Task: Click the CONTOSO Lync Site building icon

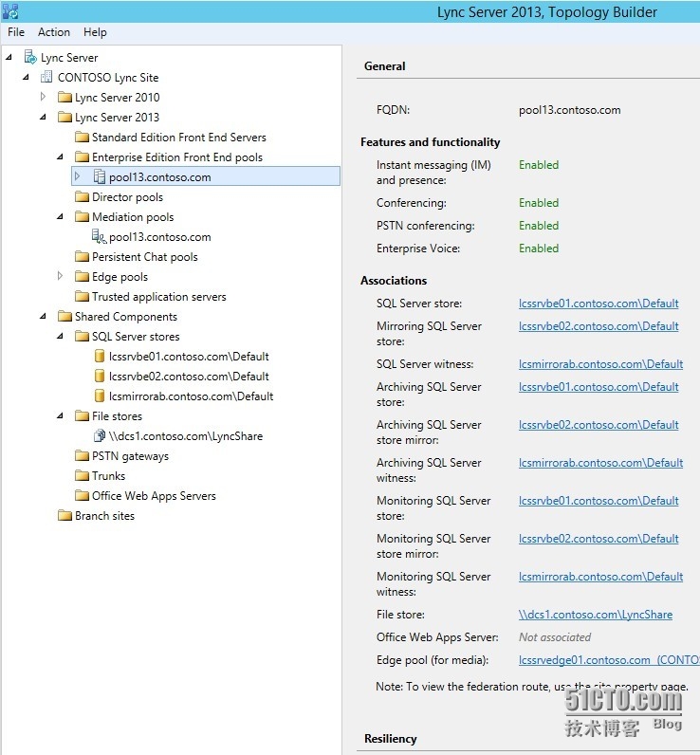Action: pyautogui.click(x=46, y=77)
